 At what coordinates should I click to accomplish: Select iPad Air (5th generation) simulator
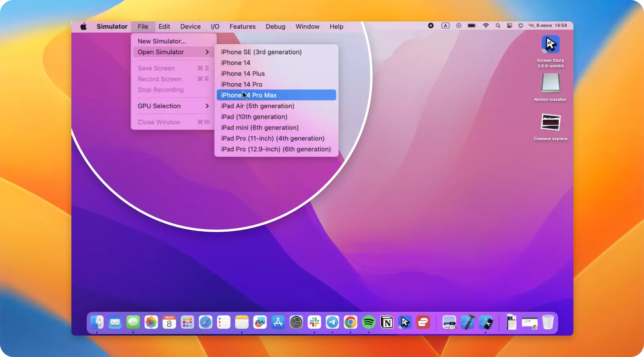pos(276,106)
